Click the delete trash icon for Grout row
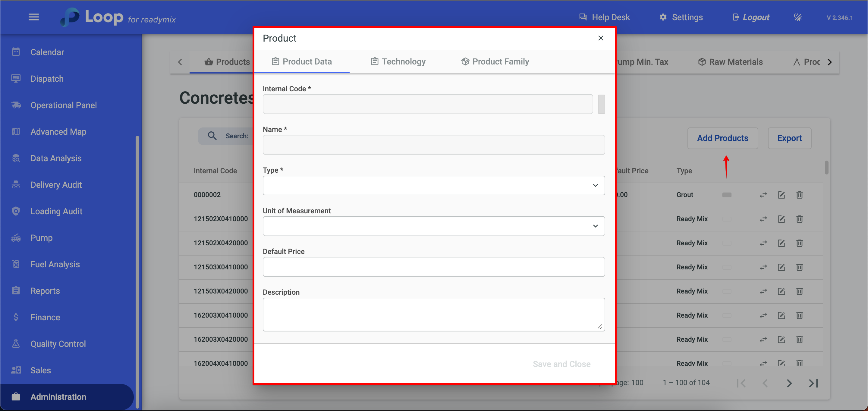Viewport: 868px width, 411px height. click(x=799, y=195)
